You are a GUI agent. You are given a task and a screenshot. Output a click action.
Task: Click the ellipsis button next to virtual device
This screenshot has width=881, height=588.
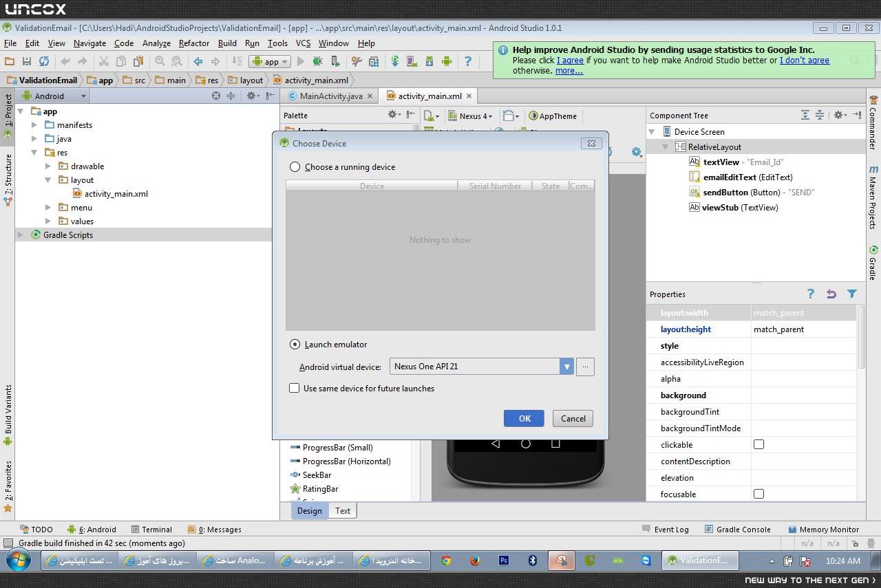pyautogui.click(x=585, y=367)
